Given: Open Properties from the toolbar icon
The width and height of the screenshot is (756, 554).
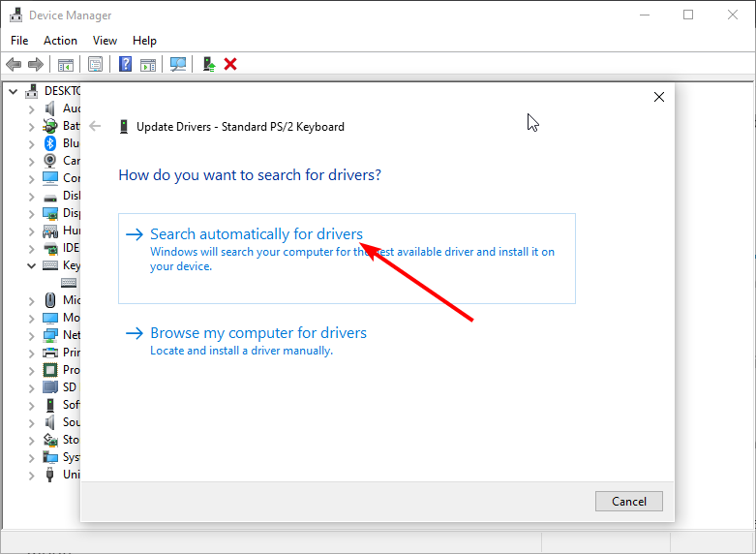Looking at the screenshot, I should click(96, 64).
